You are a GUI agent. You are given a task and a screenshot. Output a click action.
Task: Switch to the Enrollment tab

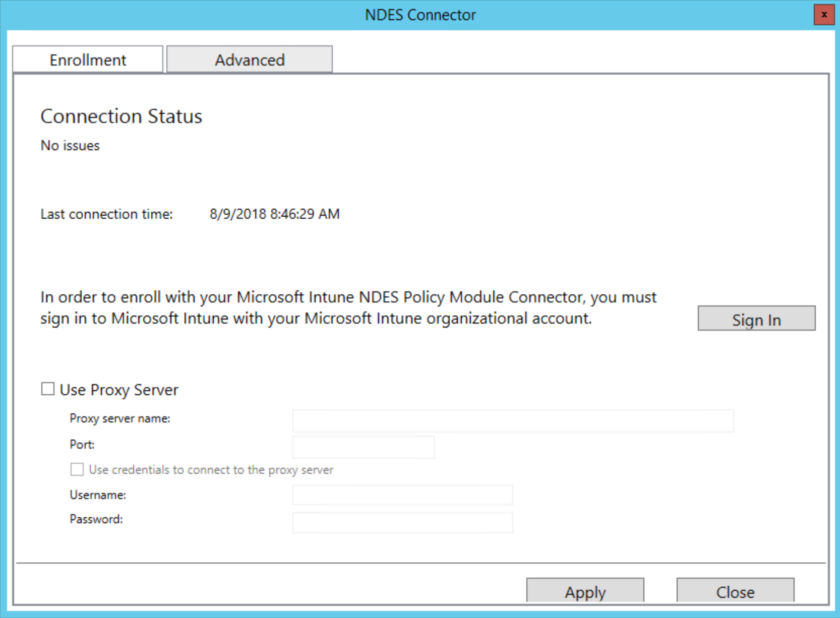[x=88, y=60]
